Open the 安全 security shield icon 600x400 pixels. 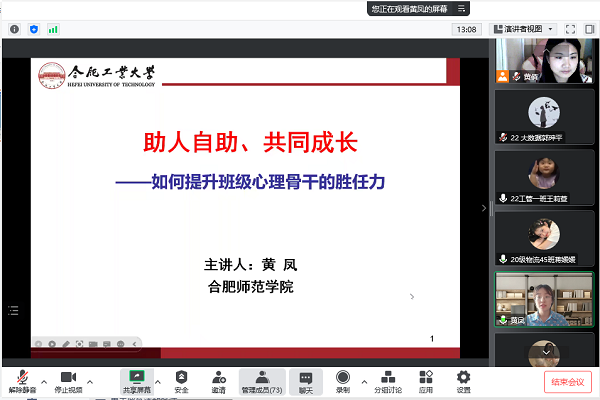click(x=182, y=378)
